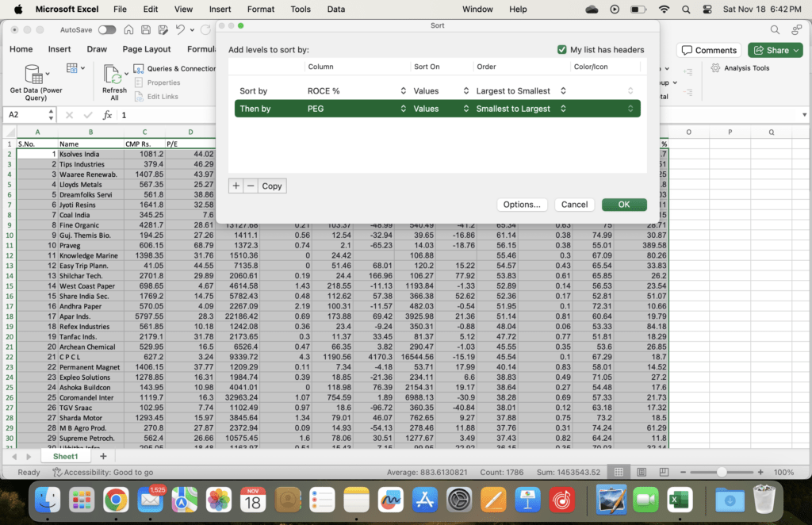Click the zoom out minus icon
Viewport: 812px width, 525px height.
point(683,472)
